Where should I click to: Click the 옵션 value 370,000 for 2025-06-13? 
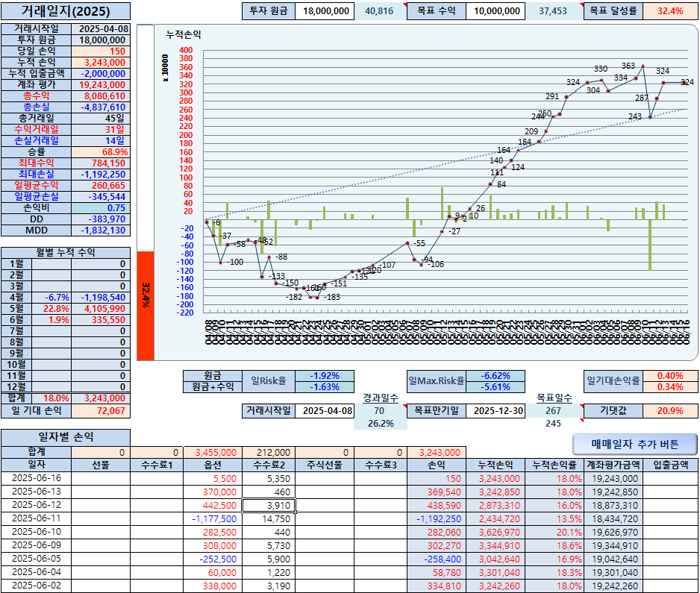click(x=213, y=492)
